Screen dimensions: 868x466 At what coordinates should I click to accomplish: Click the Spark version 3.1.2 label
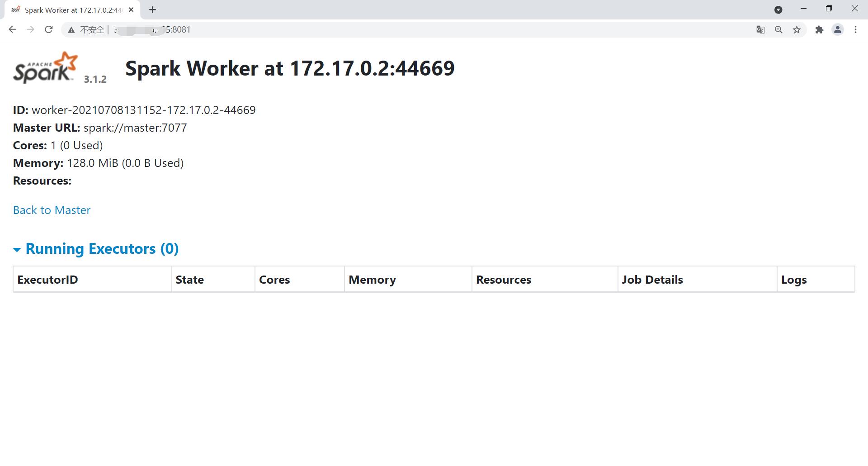pos(95,79)
